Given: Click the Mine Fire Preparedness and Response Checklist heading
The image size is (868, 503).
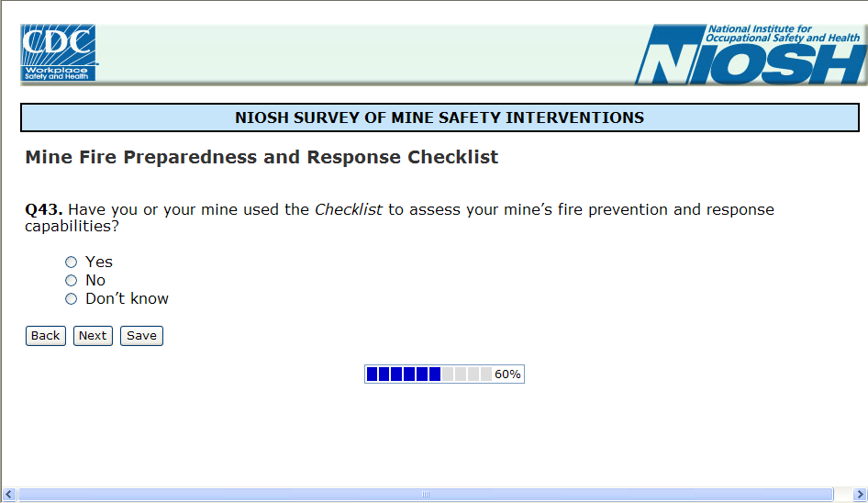Looking at the screenshot, I should (262, 157).
